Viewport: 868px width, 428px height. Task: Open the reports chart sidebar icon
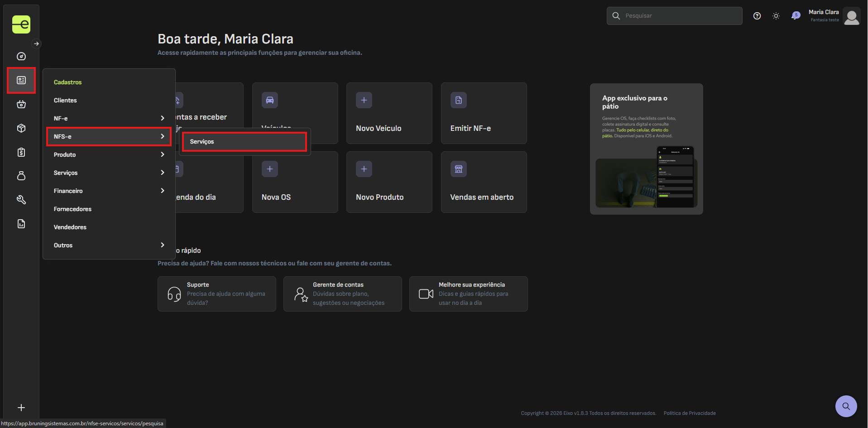21,224
